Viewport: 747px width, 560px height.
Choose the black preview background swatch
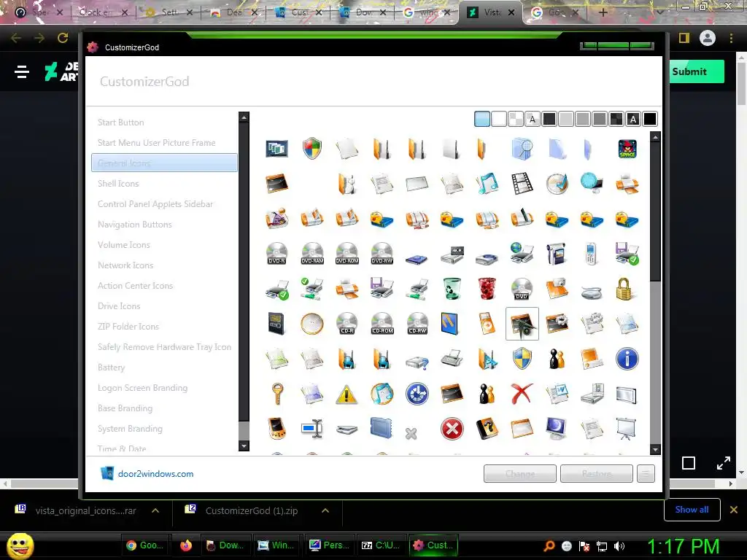point(650,119)
